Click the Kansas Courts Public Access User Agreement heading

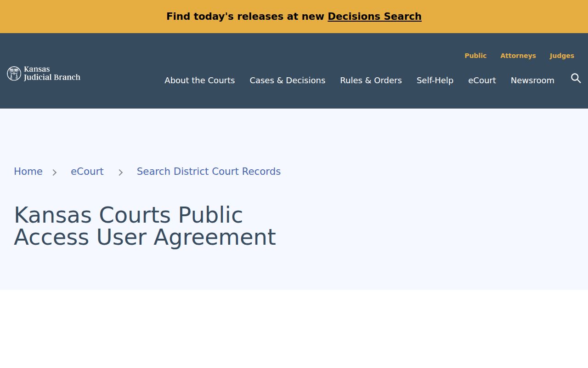point(145,226)
